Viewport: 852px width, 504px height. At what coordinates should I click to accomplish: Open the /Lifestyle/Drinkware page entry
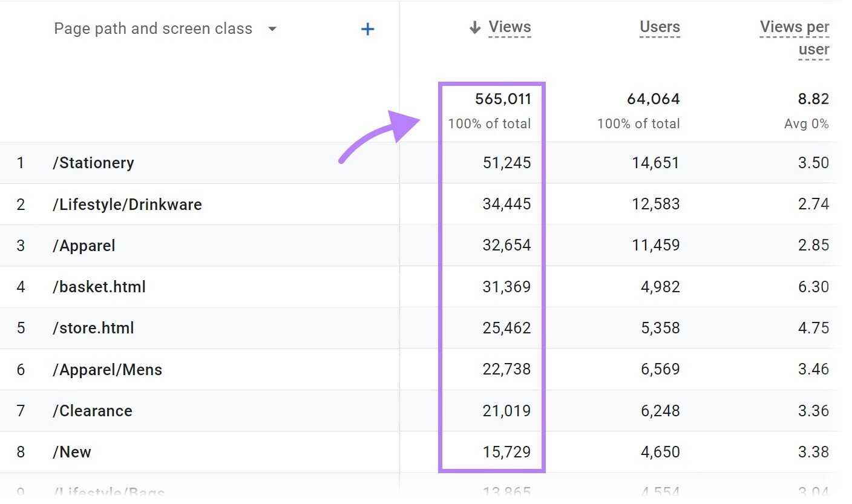pyautogui.click(x=127, y=204)
